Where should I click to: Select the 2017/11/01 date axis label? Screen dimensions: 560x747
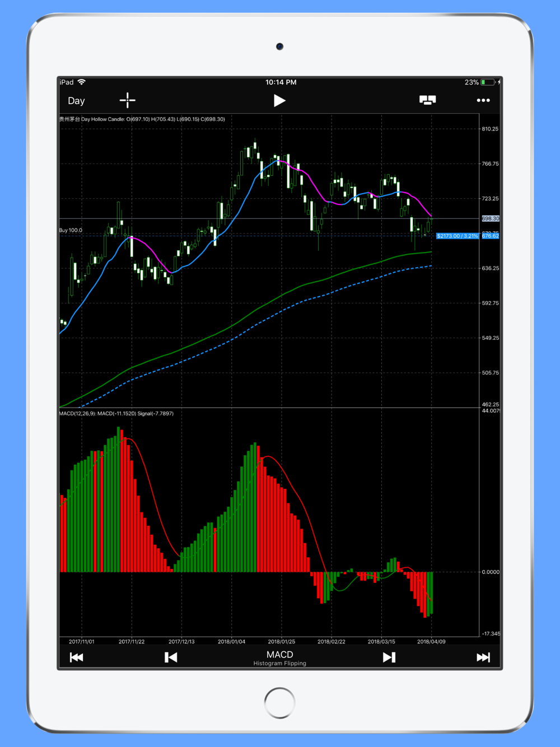[82, 642]
